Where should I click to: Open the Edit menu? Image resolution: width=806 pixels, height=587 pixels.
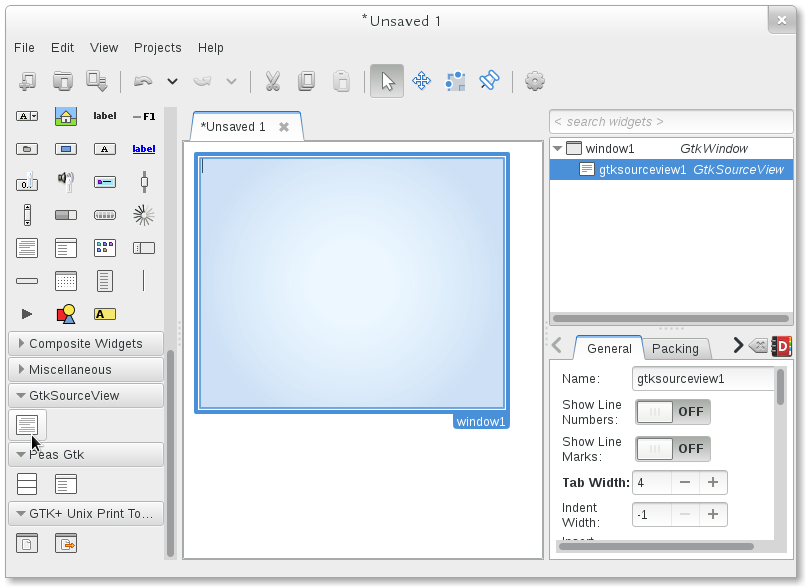pyautogui.click(x=62, y=48)
